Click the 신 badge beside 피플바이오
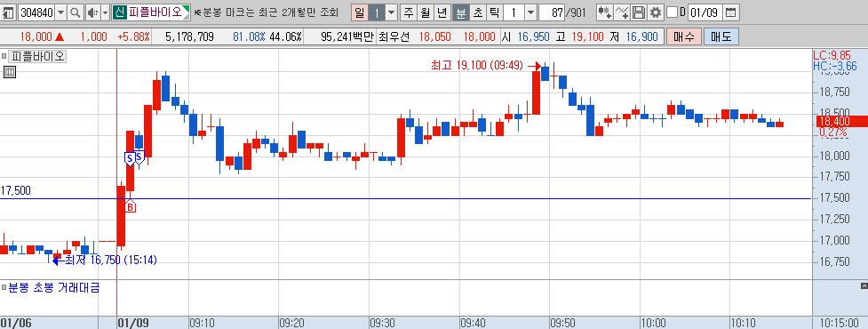 (119, 12)
